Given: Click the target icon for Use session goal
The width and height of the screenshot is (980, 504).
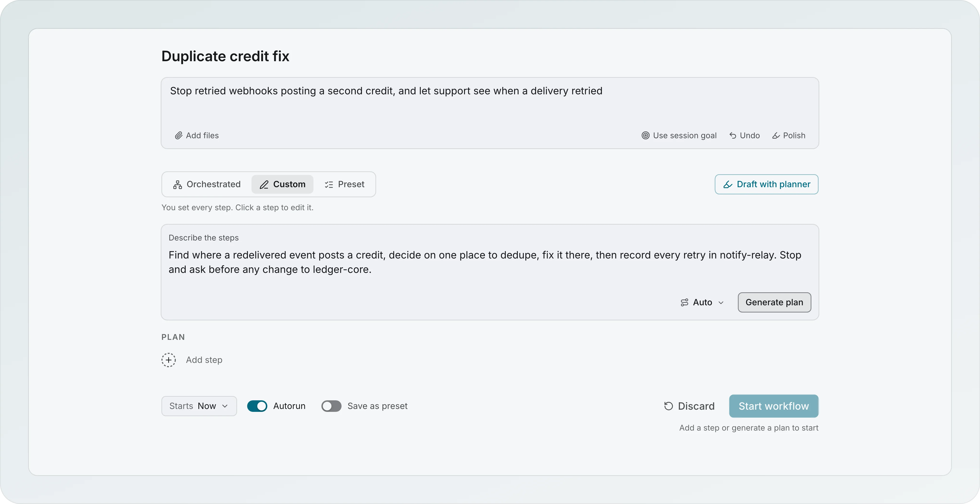Looking at the screenshot, I should click(x=645, y=136).
